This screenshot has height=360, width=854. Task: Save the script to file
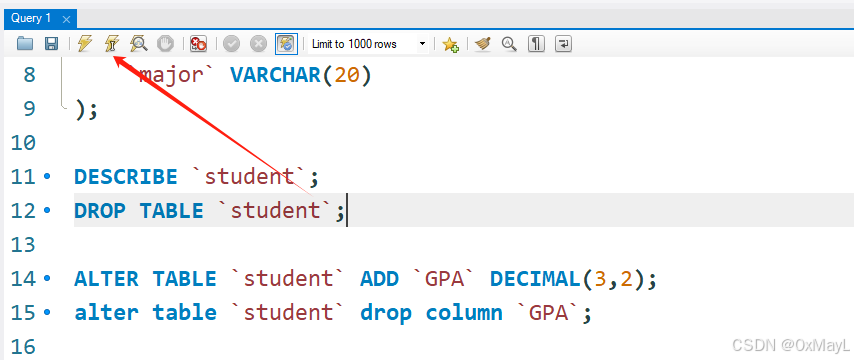51,44
